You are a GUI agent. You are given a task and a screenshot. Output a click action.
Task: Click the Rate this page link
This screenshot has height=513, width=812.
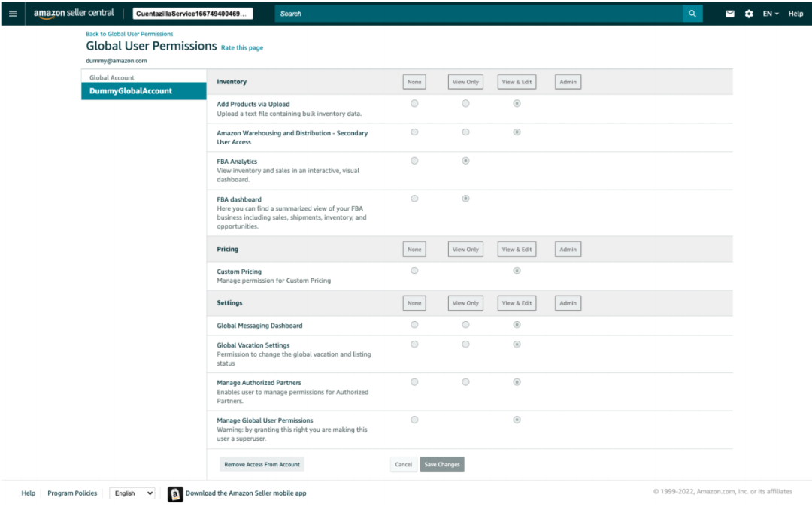pyautogui.click(x=242, y=47)
